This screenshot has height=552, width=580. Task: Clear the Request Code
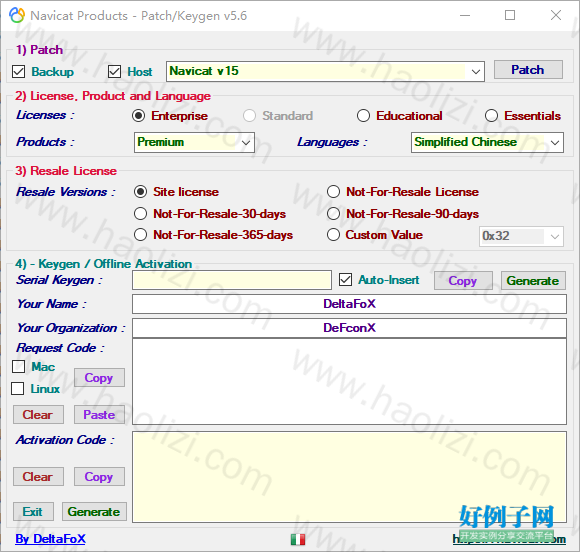pos(38,414)
